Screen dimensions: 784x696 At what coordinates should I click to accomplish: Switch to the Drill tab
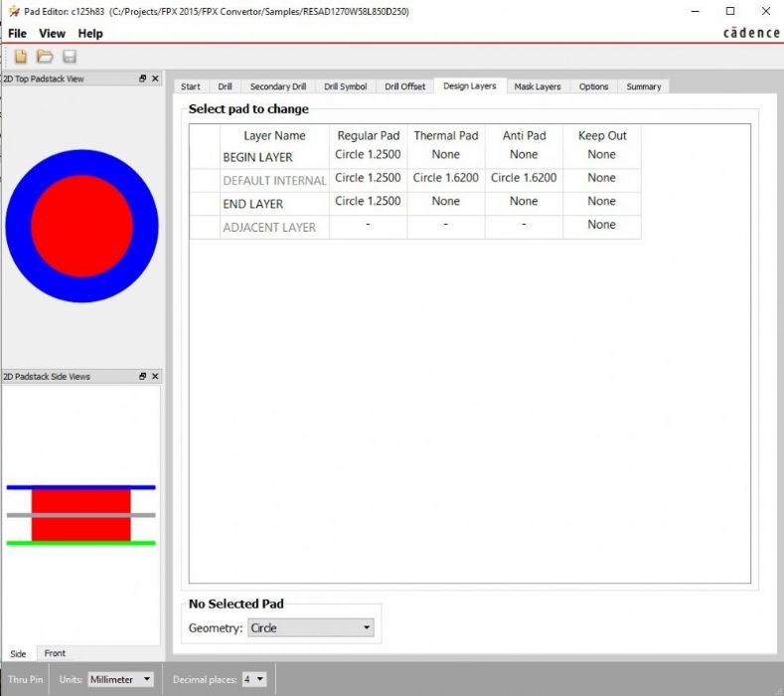tap(225, 87)
